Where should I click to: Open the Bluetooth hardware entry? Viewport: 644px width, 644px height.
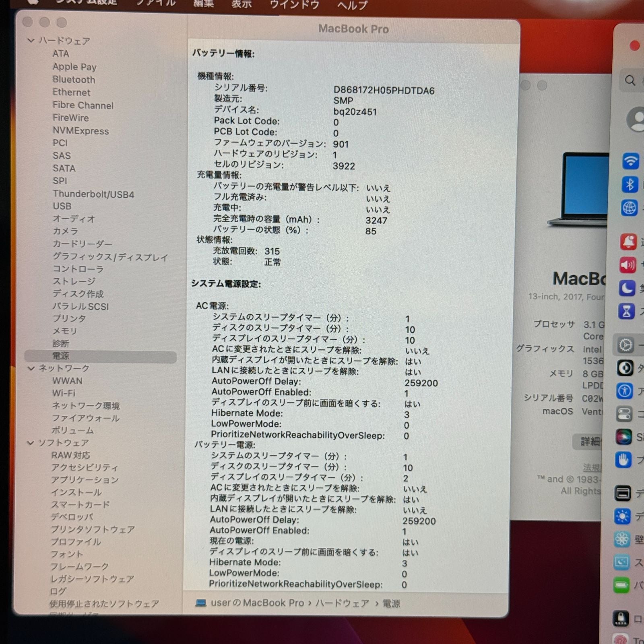point(74,80)
